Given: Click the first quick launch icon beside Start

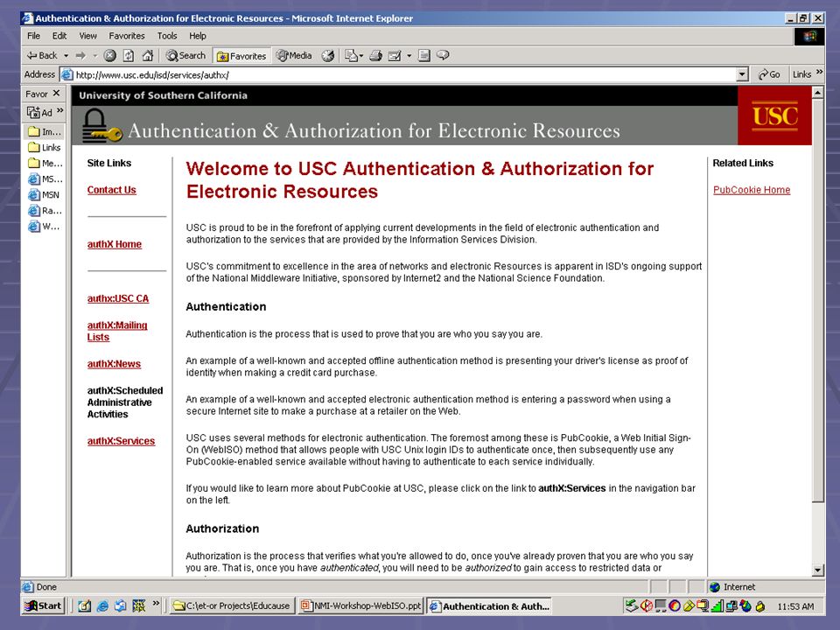Looking at the screenshot, I should (84, 605).
